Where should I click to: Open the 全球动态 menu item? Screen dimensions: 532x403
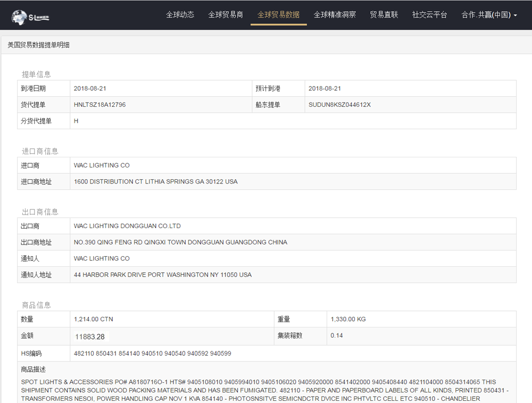[180, 14]
